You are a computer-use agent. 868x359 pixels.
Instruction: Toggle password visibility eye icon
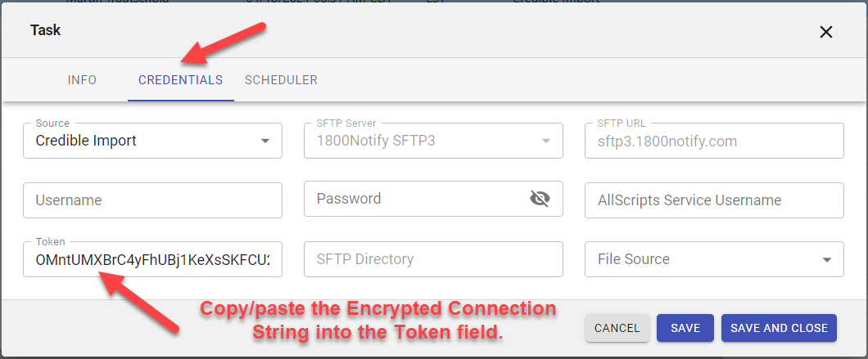coord(539,199)
